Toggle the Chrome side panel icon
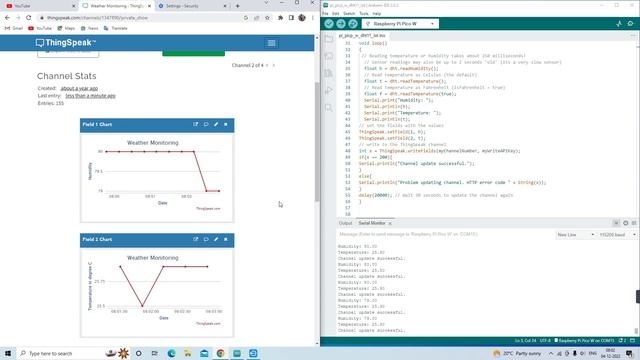This screenshot has width=640, height=360. coord(291,18)
